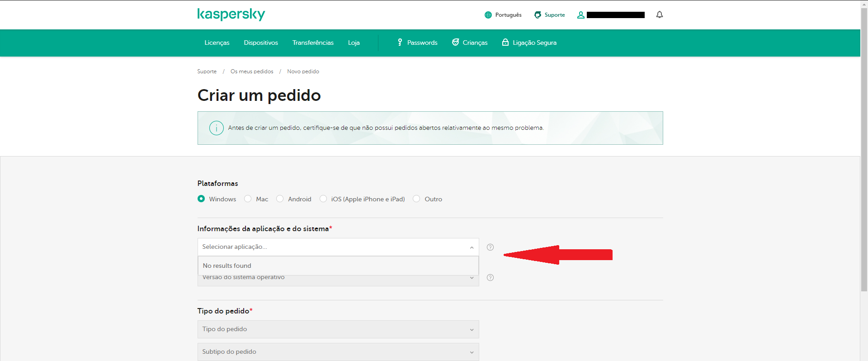Open Passwords section

pos(422,43)
